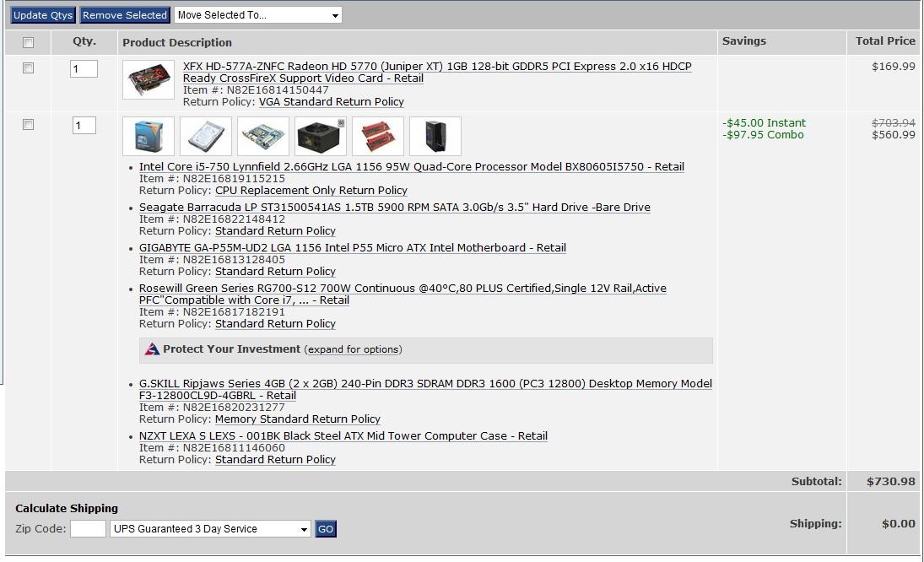The width and height of the screenshot is (924, 562).
Task: Open the Intel Core i5 processor thumbnail
Action: point(149,136)
